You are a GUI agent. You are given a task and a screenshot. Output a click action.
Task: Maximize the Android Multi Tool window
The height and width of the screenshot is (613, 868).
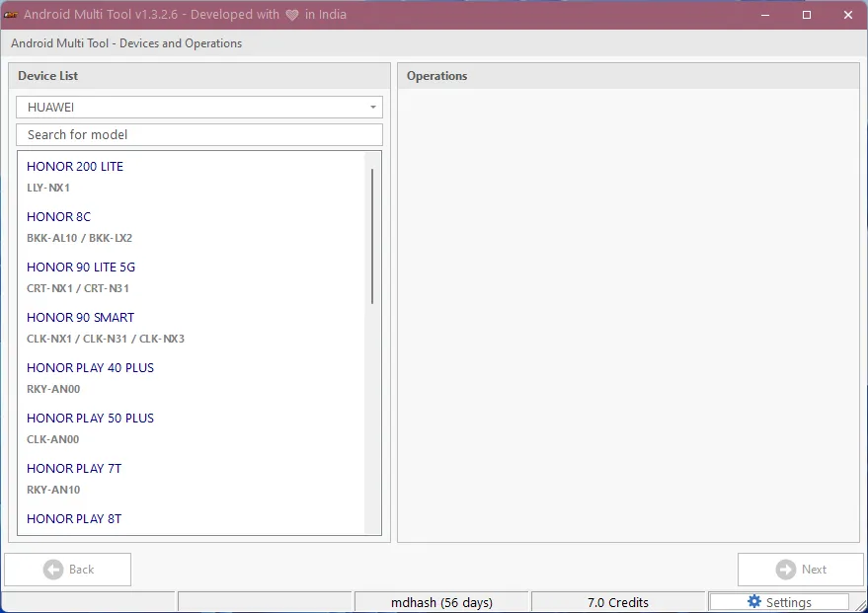click(807, 15)
